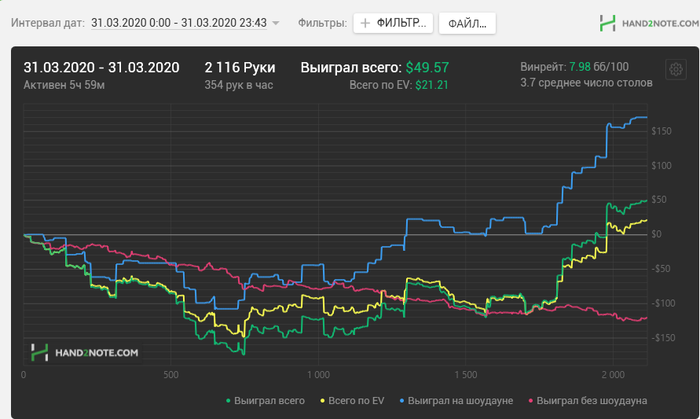This screenshot has width=700, height=419.
Task: Toggle the 'Выиграл на шоудауне' legend series
Action: point(456,401)
